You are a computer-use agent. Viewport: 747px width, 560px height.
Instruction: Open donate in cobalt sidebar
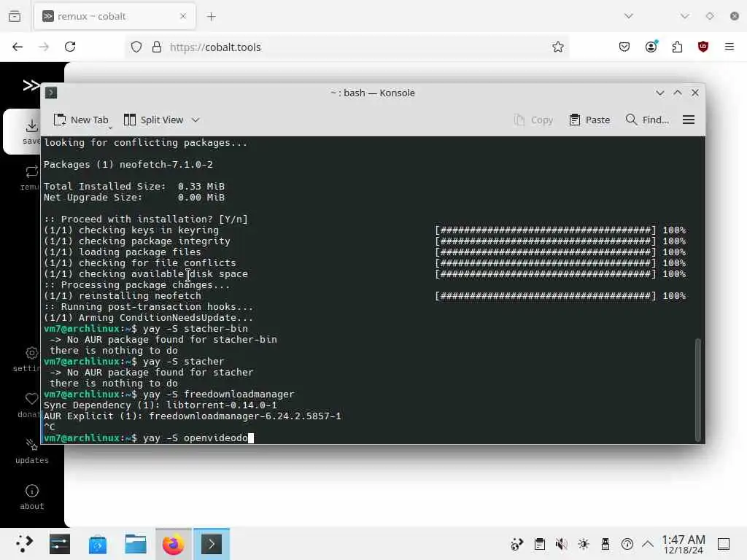click(x=29, y=405)
